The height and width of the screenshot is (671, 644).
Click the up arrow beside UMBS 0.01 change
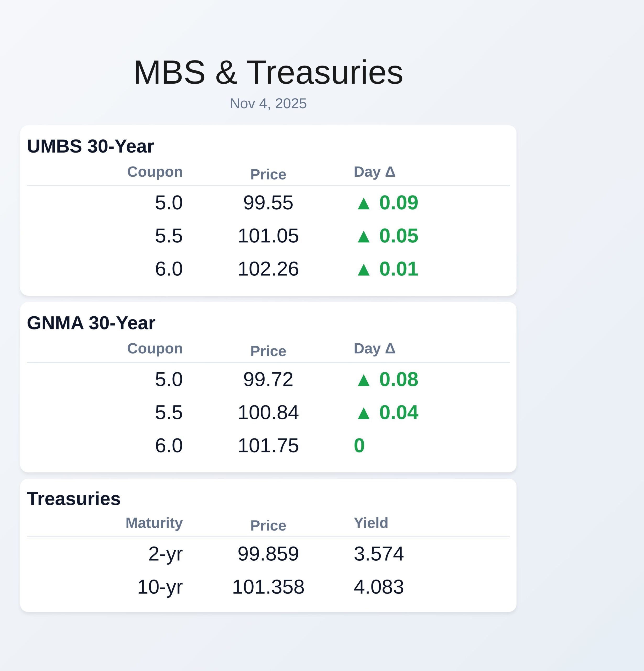pos(363,269)
